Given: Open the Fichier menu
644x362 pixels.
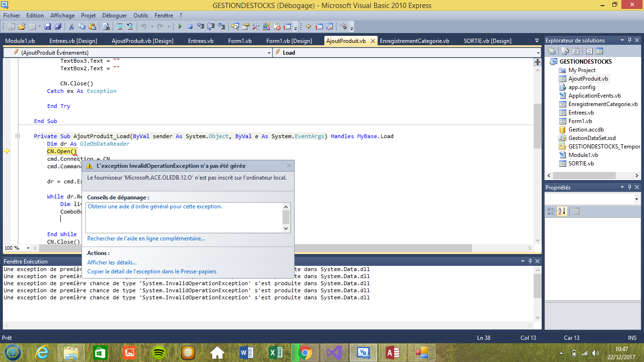Looking at the screenshot, I should (12, 16).
